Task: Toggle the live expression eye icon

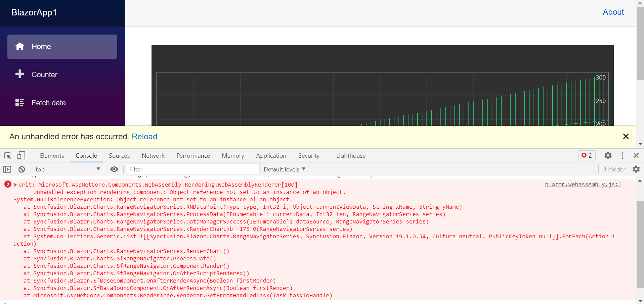Action: tap(114, 169)
